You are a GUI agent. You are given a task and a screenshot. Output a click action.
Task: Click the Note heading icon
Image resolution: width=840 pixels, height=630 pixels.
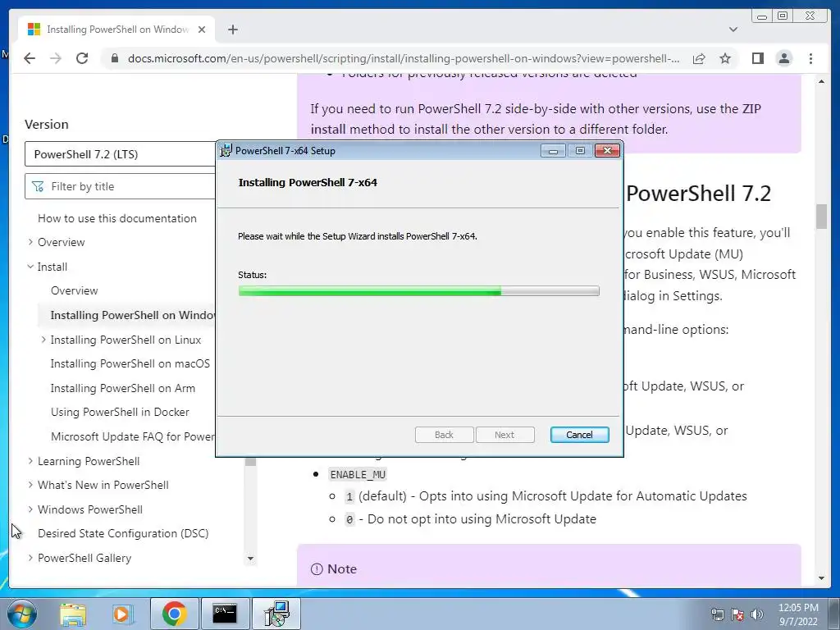[317, 569]
